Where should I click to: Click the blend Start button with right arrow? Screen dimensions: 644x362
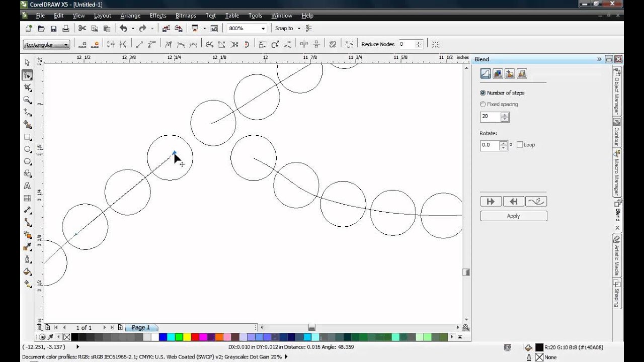click(x=491, y=202)
